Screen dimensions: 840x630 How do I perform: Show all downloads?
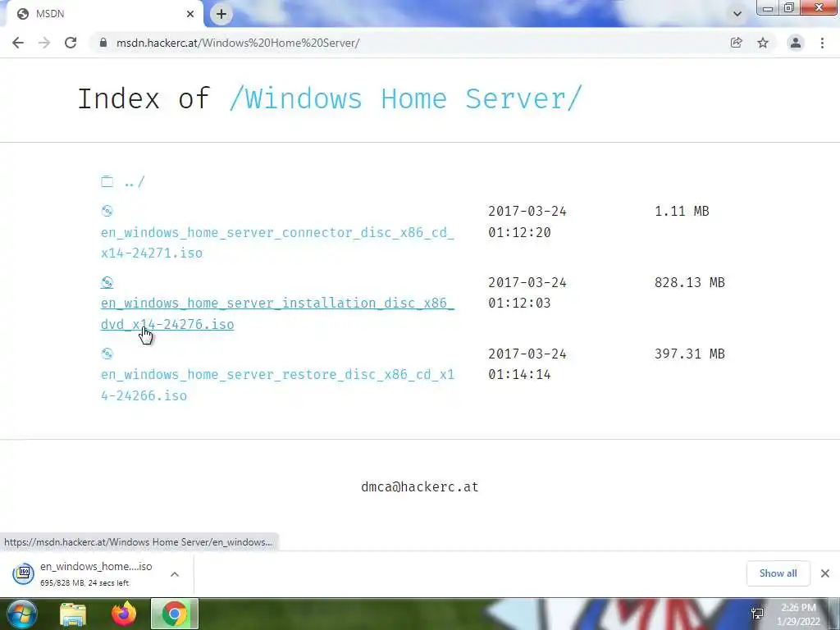tap(778, 573)
